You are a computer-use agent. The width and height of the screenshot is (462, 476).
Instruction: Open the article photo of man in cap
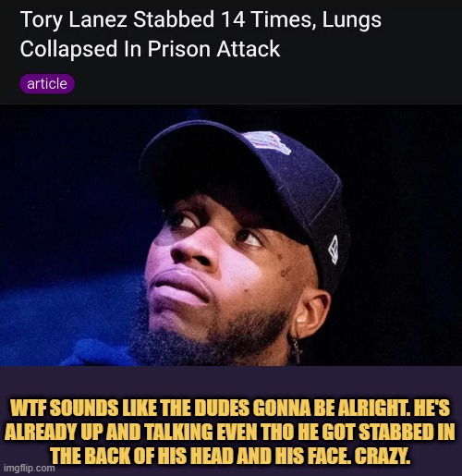(x=231, y=235)
